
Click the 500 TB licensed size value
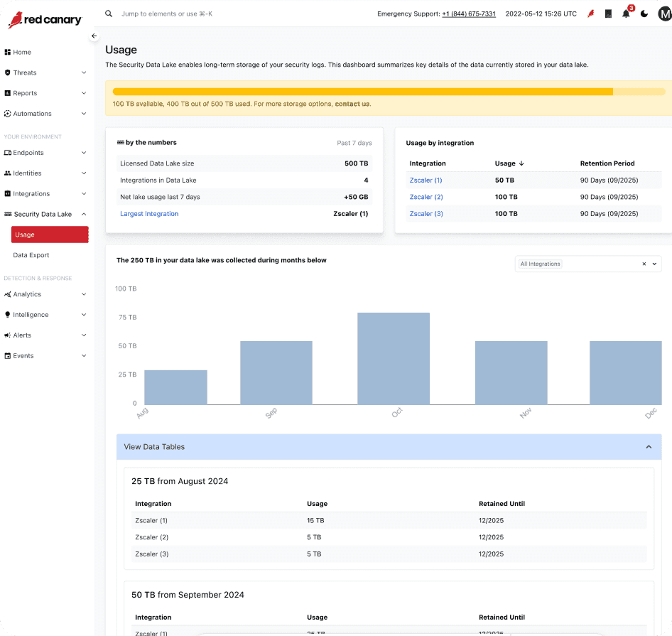pyautogui.click(x=356, y=163)
